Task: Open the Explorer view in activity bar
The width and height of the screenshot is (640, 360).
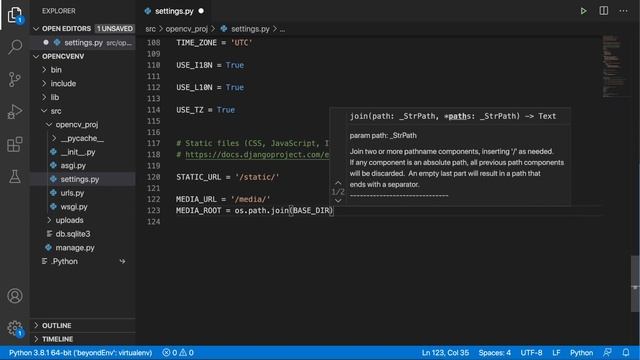Action: (15, 15)
